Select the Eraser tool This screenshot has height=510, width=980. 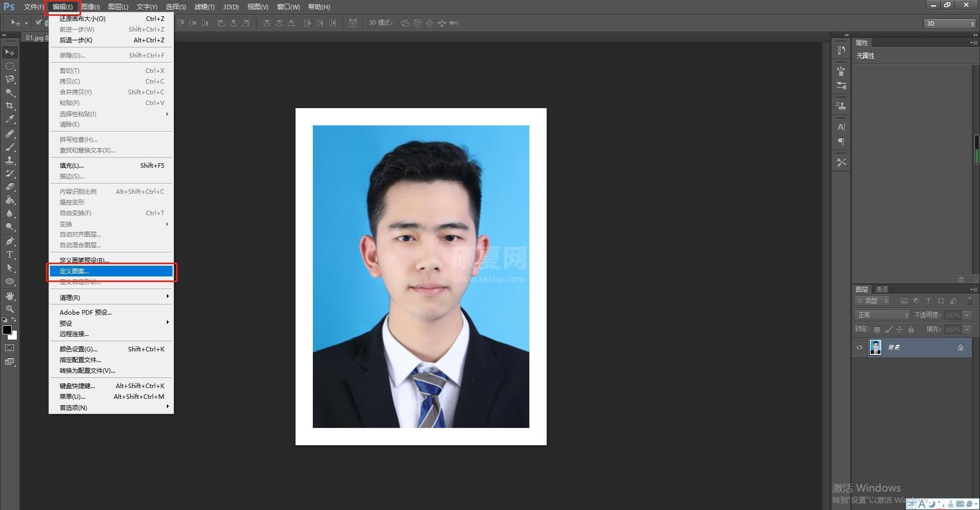point(10,187)
